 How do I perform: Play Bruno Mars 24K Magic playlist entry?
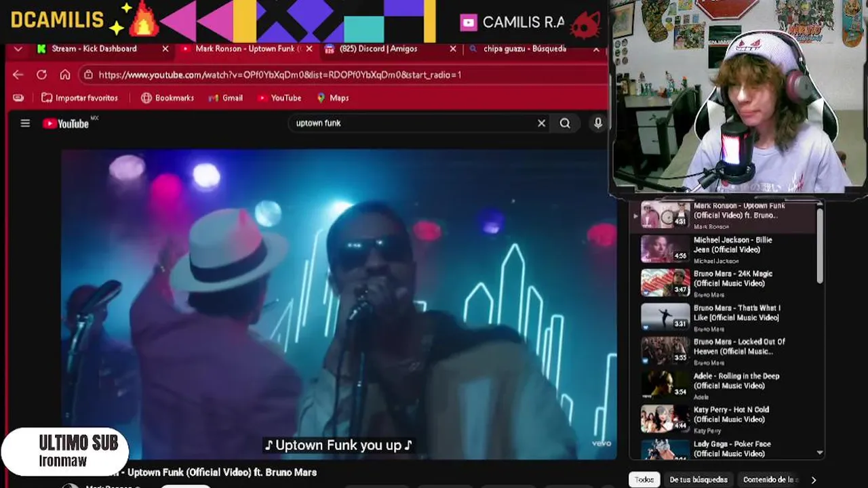click(x=724, y=283)
